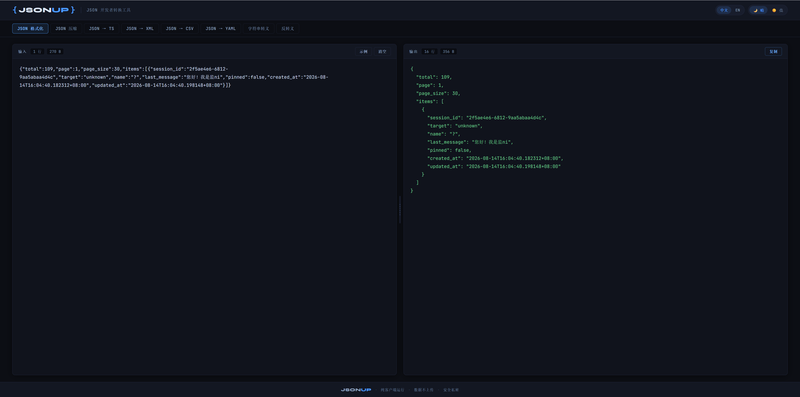The width and height of the screenshot is (800, 397).
Task: Switch to the JSON 压缩 tab
Action: (66, 29)
